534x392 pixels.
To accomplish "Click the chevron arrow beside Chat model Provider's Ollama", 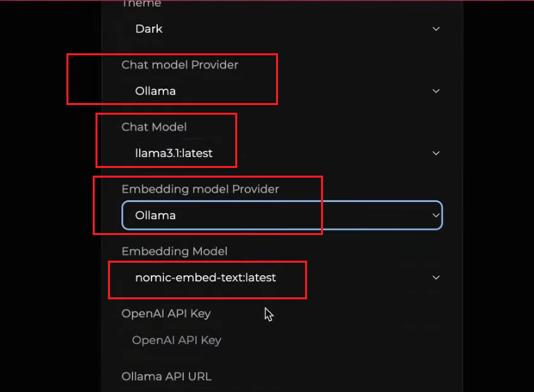I will point(436,91).
